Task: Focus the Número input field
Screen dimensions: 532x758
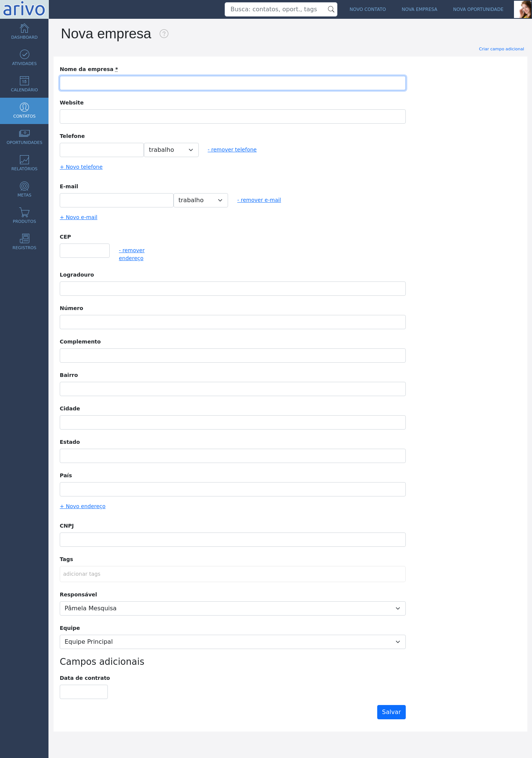Action: [233, 322]
